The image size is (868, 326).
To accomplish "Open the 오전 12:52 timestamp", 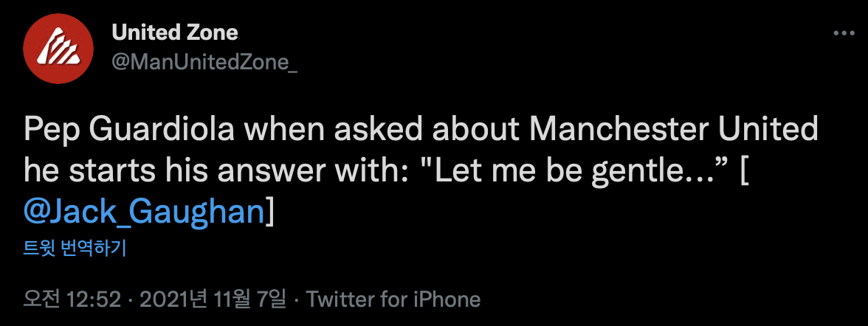I will 72,299.
